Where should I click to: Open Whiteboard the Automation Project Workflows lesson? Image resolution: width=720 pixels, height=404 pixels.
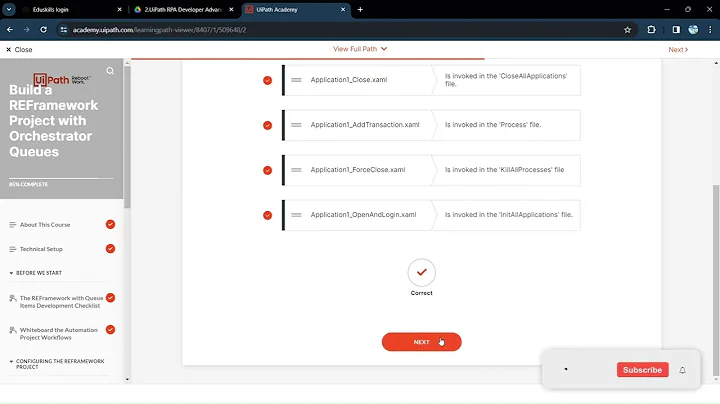[x=58, y=333]
